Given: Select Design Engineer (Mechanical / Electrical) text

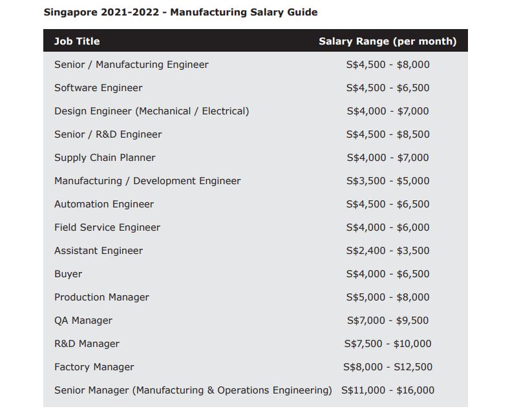Looking at the screenshot, I should [151, 111].
